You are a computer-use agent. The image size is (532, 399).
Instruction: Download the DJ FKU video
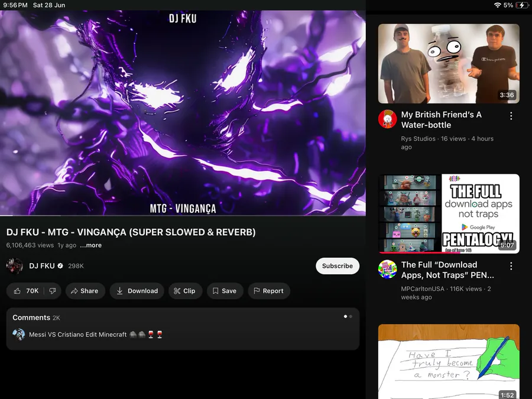coord(137,291)
